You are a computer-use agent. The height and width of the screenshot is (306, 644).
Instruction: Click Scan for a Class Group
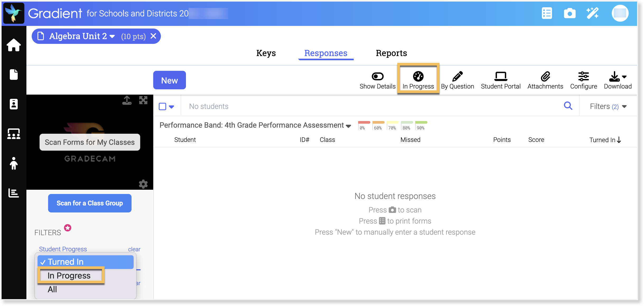90,203
